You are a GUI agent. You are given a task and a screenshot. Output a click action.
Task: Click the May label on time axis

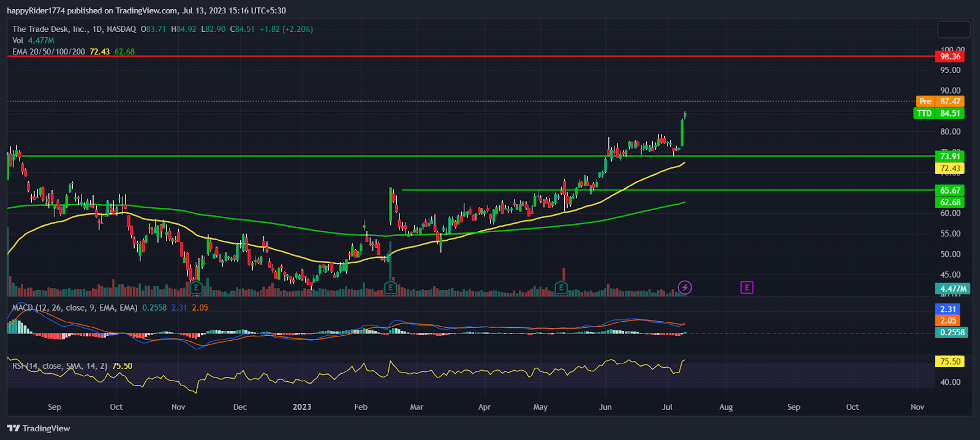tap(540, 407)
